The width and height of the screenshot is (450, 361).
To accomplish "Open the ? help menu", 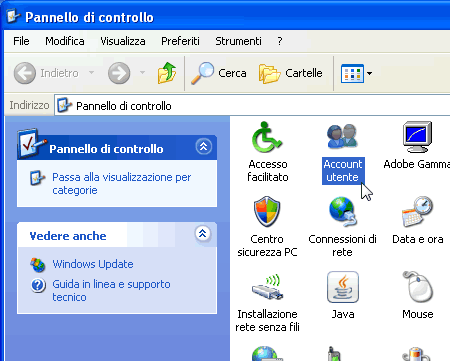I will pos(280,41).
